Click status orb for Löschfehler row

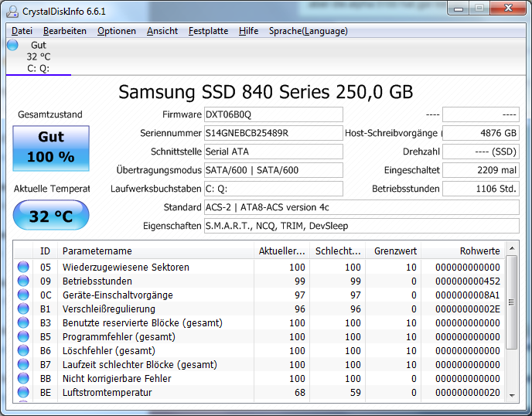pyautogui.click(x=23, y=350)
